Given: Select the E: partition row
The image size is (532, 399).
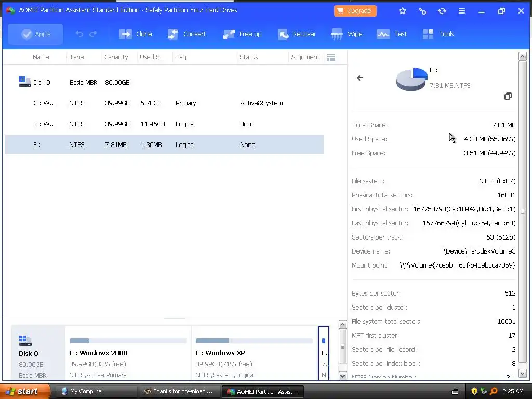Looking at the screenshot, I should coord(165,124).
